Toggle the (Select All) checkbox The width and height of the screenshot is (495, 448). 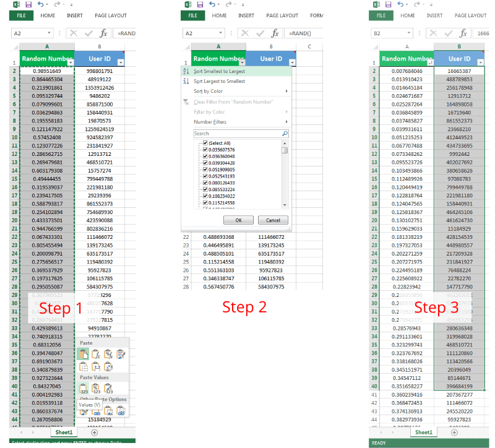point(205,143)
